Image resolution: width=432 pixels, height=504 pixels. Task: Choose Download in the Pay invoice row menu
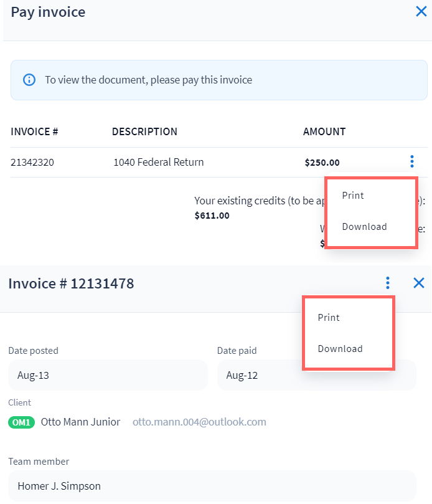tap(364, 227)
